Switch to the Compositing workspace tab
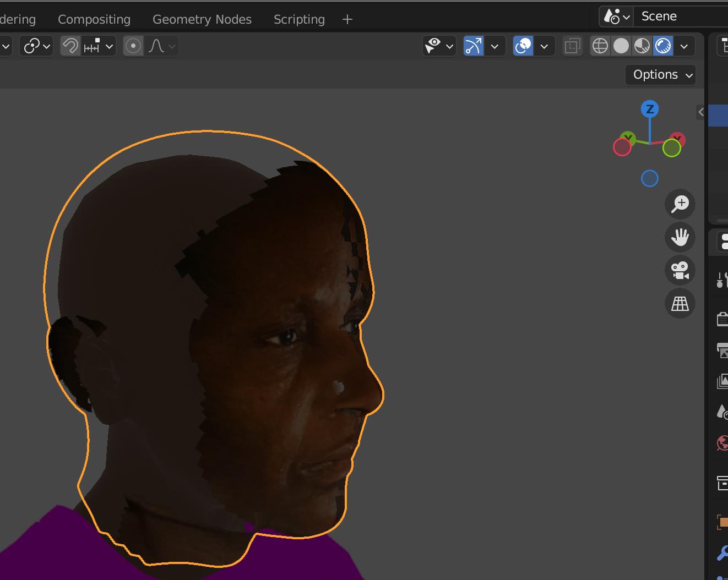 tap(94, 19)
